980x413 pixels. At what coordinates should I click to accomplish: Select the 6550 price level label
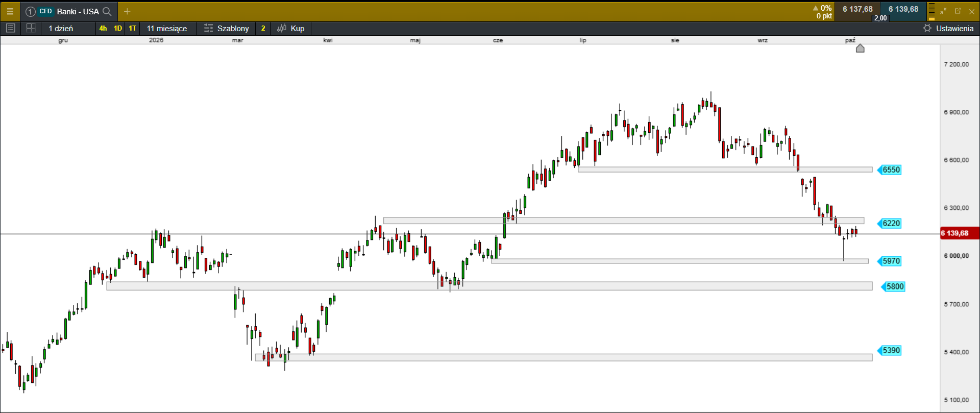point(890,169)
